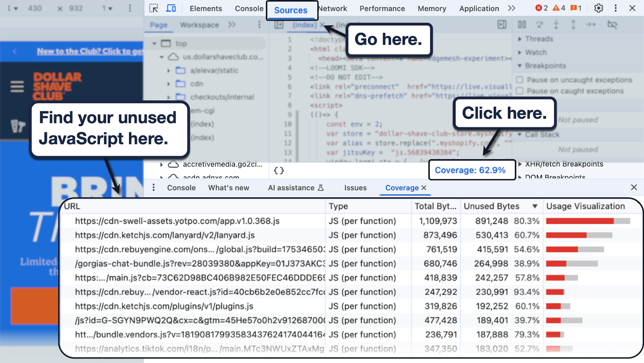Viewport: 644px width, 363px height.
Task: Click the step into function icon
Action: pos(556,25)
